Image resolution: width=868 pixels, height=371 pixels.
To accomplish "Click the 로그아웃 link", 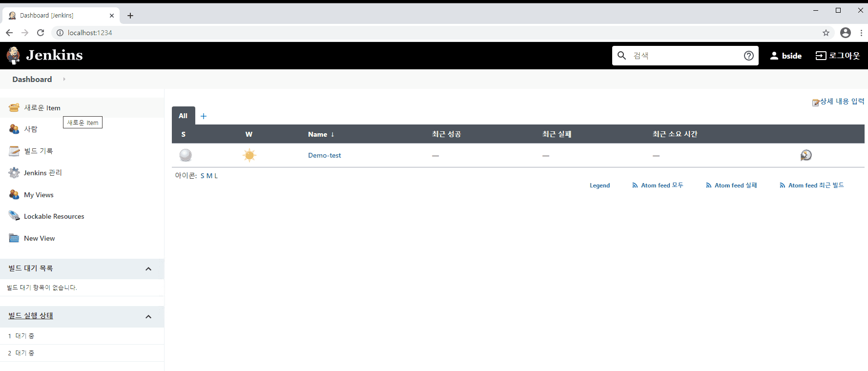I will 844,56.
